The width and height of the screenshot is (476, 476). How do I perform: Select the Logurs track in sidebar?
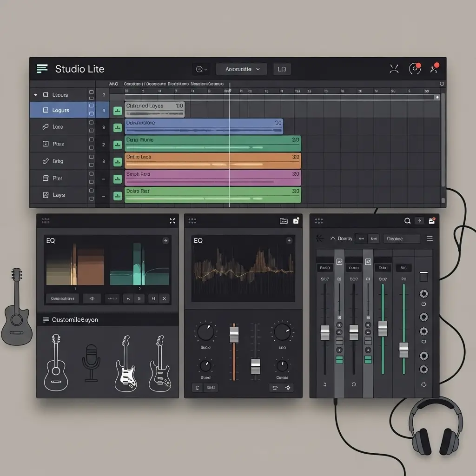tap(59, 110)
